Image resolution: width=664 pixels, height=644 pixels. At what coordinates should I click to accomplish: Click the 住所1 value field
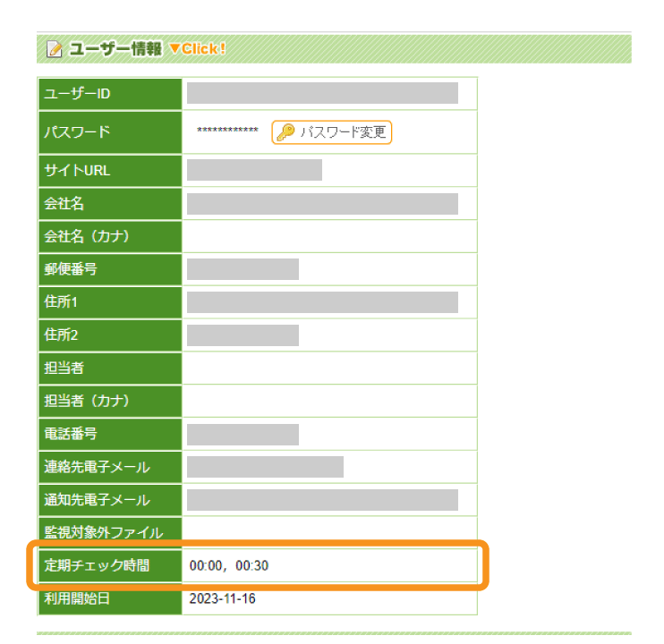click(322, 302)
